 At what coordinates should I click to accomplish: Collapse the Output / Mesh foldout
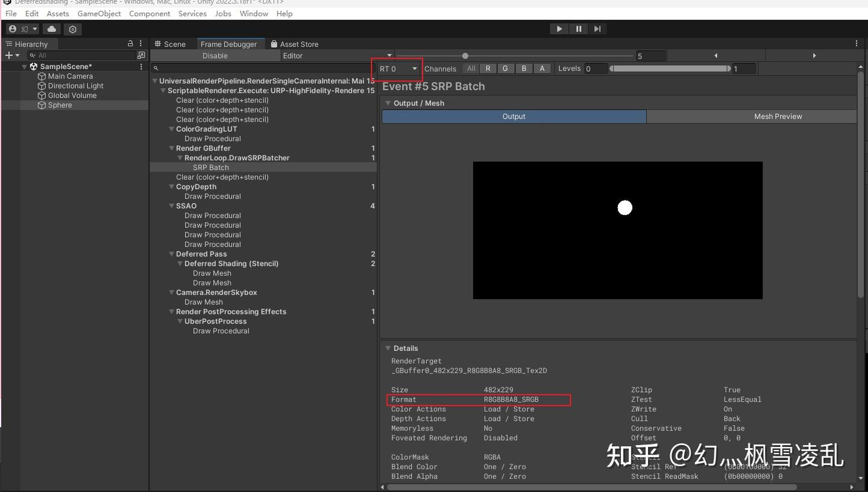[388, 104]
